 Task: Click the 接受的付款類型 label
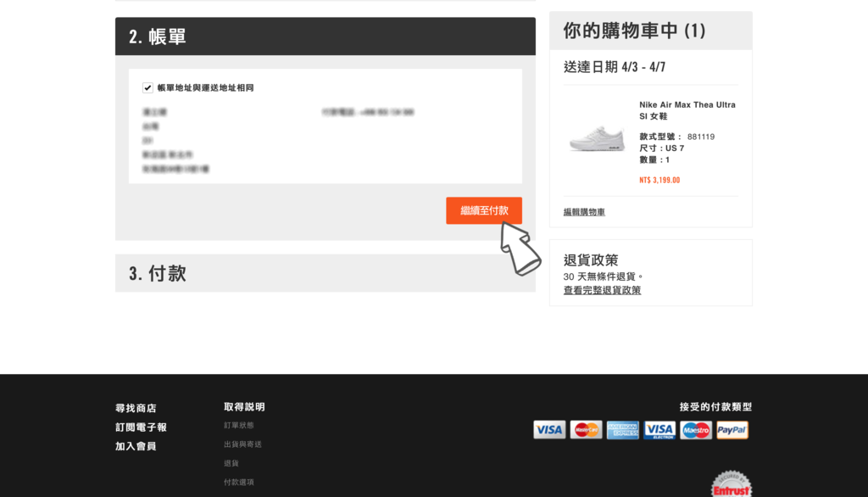pos(715,407)
